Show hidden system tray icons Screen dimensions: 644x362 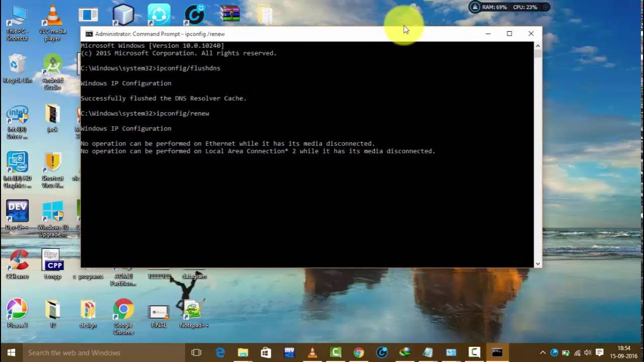click(542, 352)
